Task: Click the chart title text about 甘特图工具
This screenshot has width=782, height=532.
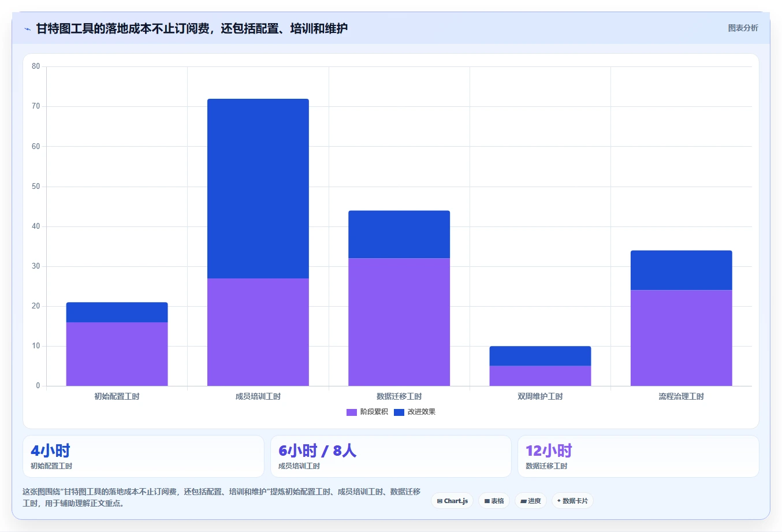Action: pyautogui.click(x=192, y=28)
